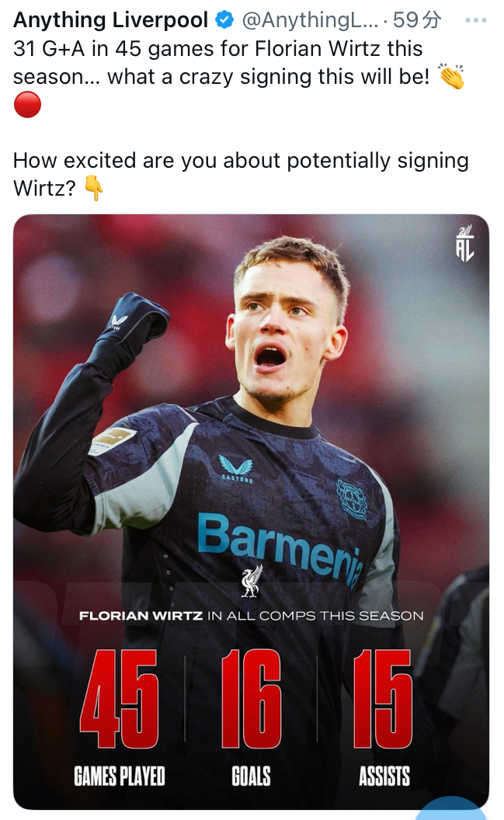Open the Anything Liverpool profile name
The image size is (504, 820).
pos(110,20)
